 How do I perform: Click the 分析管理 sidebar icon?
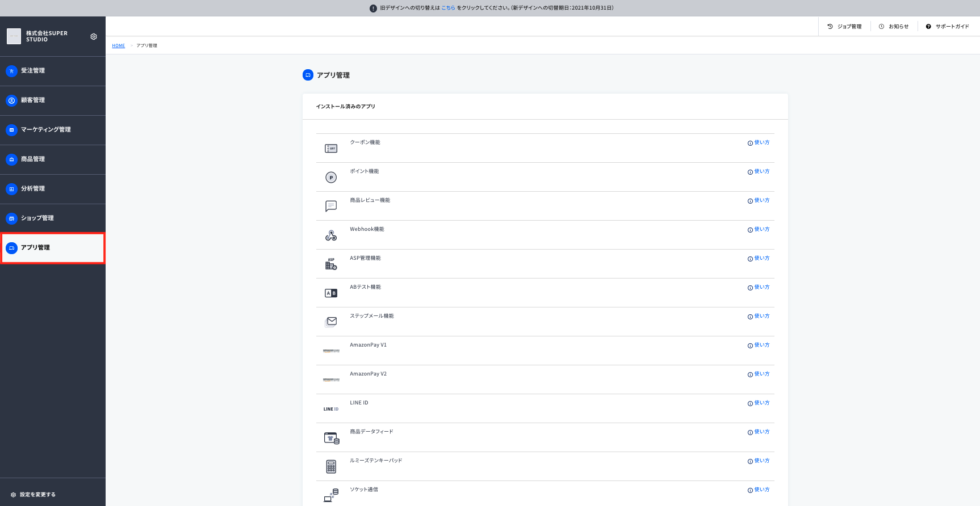(11, 189)
